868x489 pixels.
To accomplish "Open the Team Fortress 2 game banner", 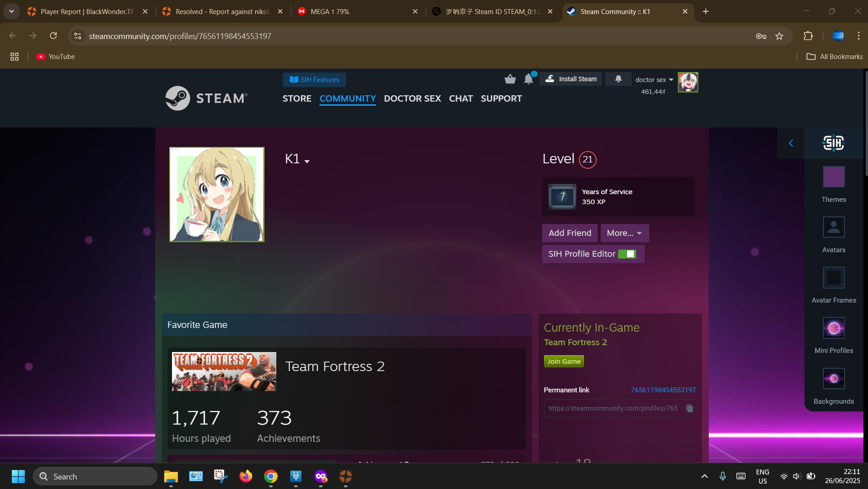I will (x=224, y=372).
